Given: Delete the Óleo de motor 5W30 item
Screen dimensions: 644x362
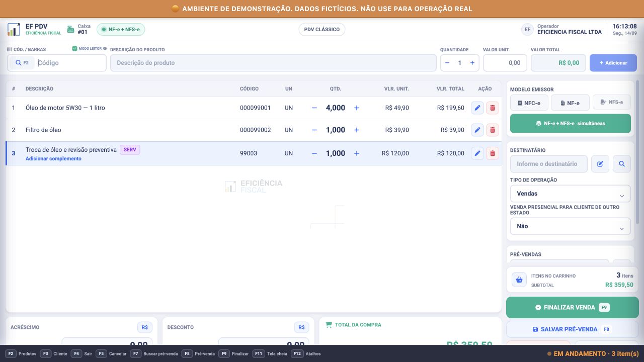Looking at the screenshot, I should click(x=493, y=108).
